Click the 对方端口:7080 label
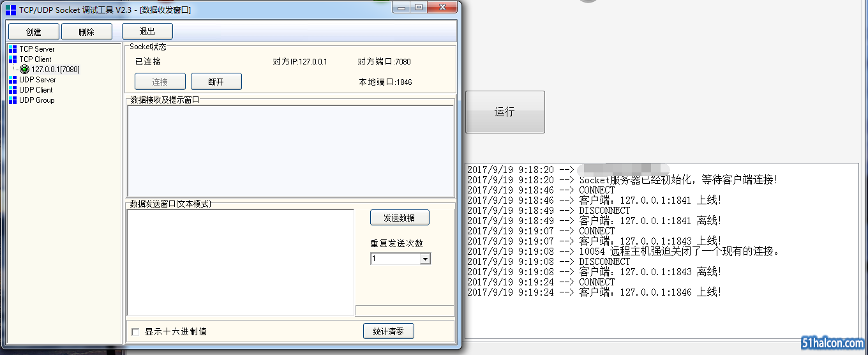This screenshot has width=868, height=355. (384, 62)
